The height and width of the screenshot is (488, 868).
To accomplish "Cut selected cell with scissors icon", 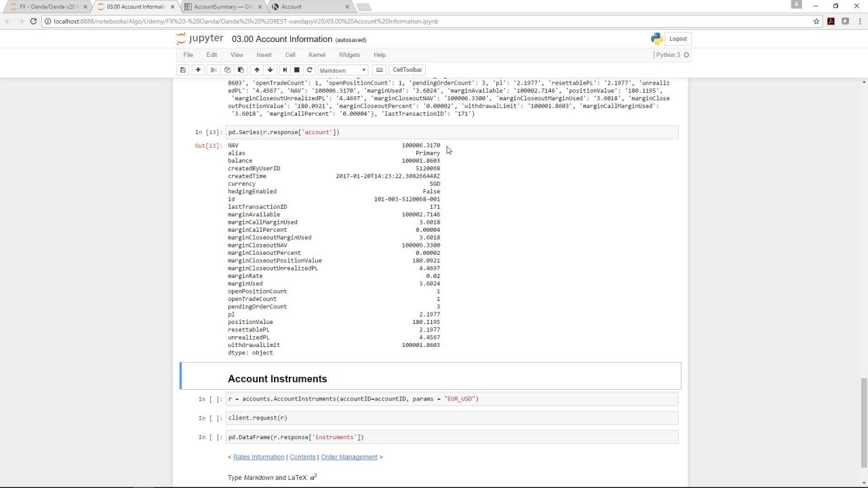I will [x=214, y=70].
